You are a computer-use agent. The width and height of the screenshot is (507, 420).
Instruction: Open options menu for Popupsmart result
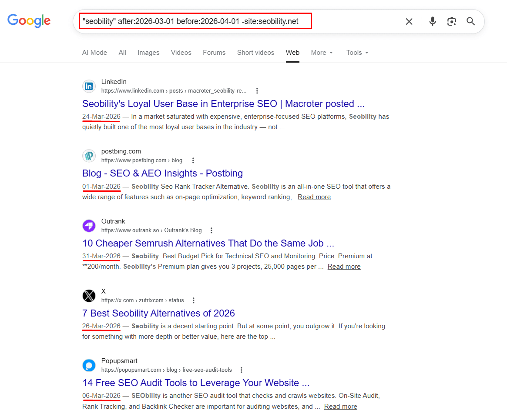click(241, 370)
